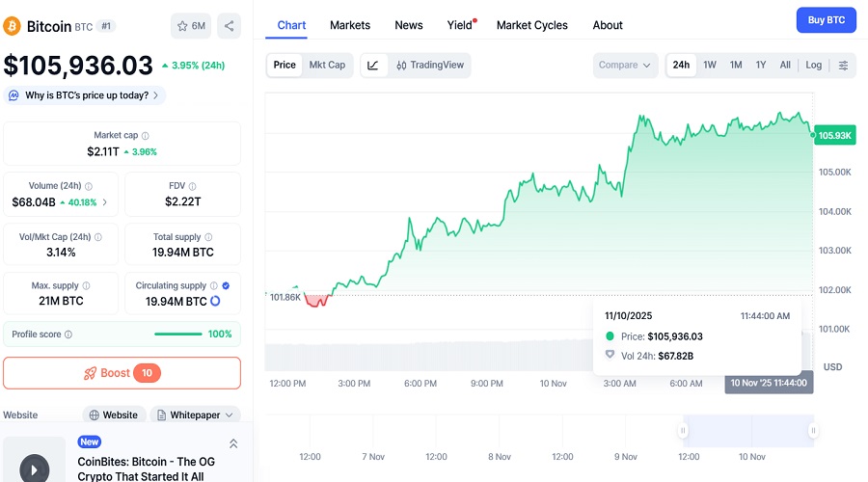Screen dimensions: 868x482
Task: Click the left handle of range selector
Action: [x=683, y=431]
